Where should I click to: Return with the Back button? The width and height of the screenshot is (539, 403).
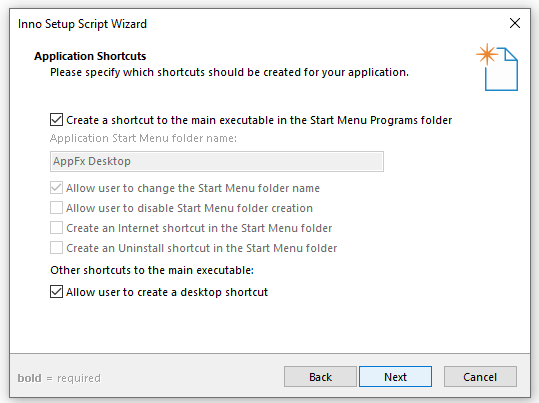pyautogui.click(x=320, y=377)
